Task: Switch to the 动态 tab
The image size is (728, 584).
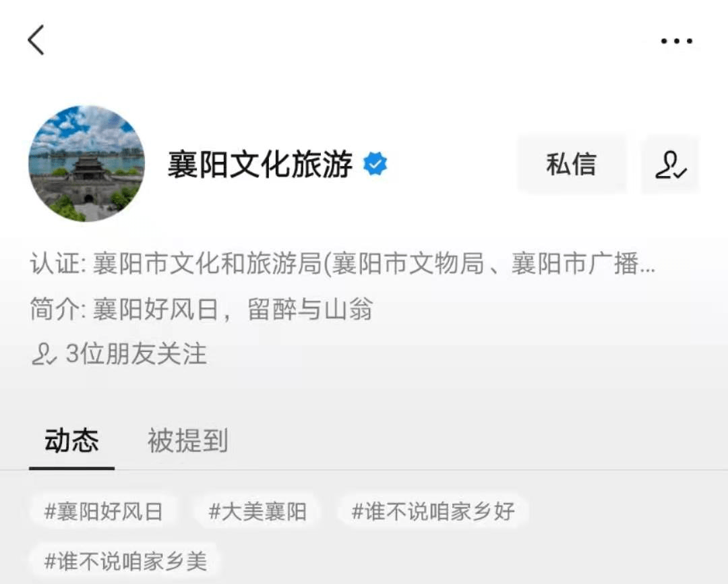Action: 71,440
